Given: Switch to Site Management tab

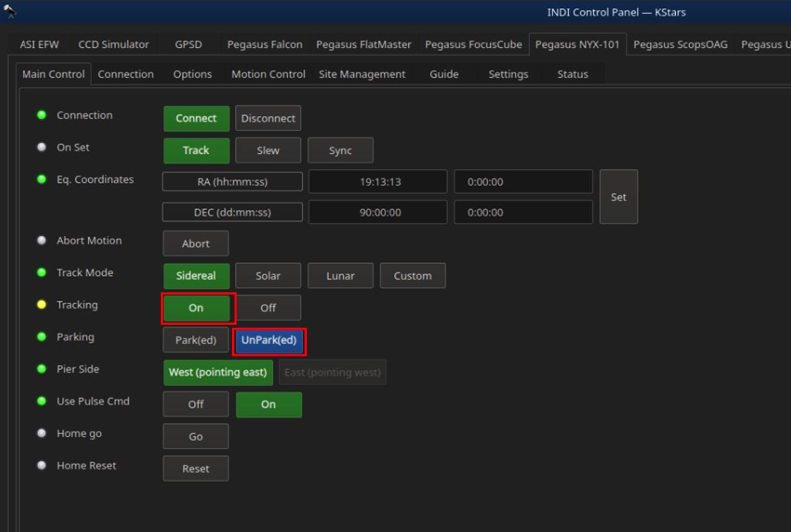Looking at the screenshot, I should coord(362,74).
